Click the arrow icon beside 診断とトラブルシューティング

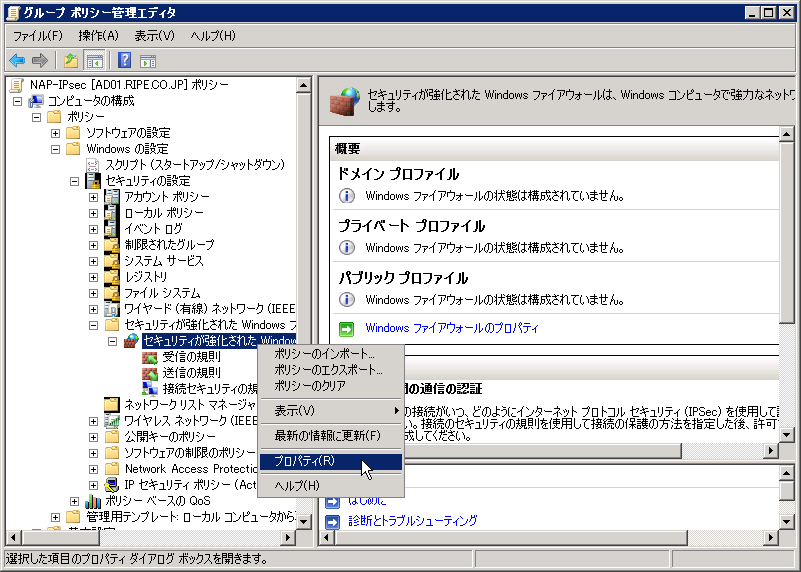point(333,521)
